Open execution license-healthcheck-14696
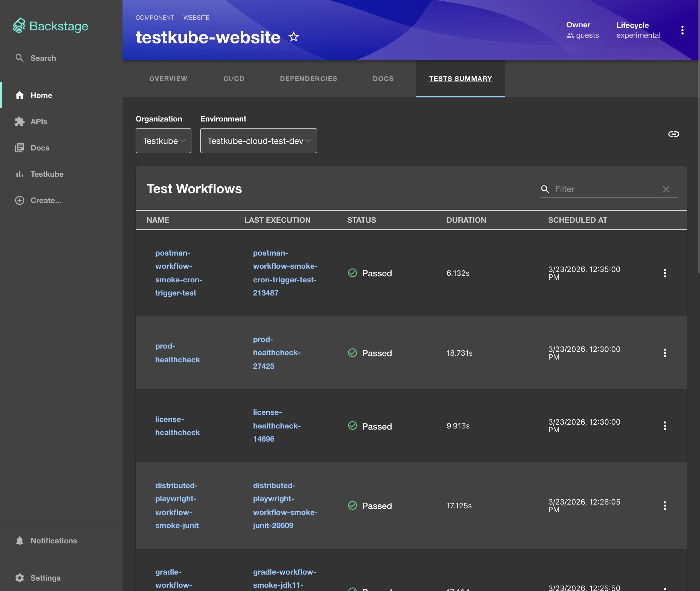 (x=277, y=425)
